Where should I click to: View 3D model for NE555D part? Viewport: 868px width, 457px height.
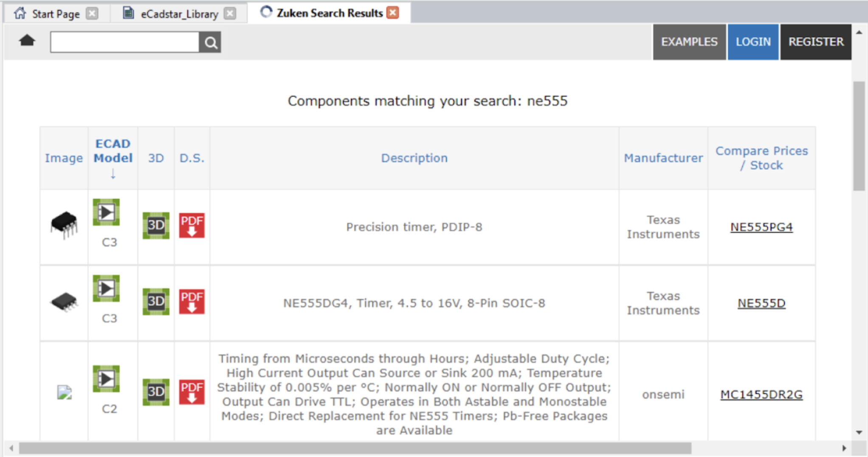coord(156,302)
